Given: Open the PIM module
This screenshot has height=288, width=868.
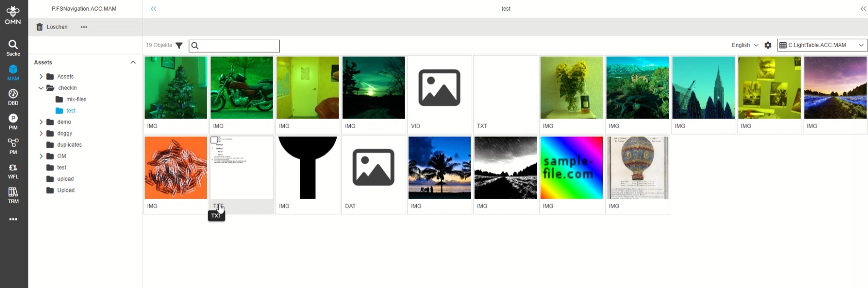Looking at the screenshot, I should coord(13,122).
